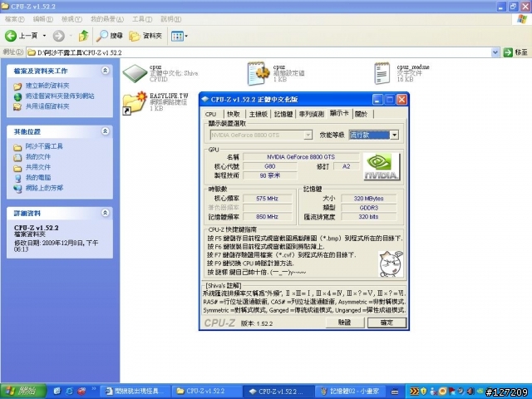Click the 開始 Start button
This screenshot has height=399, width=532.
pos(22,392)
